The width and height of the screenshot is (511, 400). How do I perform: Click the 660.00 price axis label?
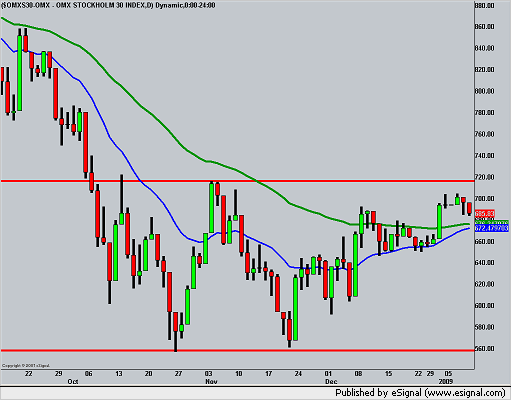(485, 241)
